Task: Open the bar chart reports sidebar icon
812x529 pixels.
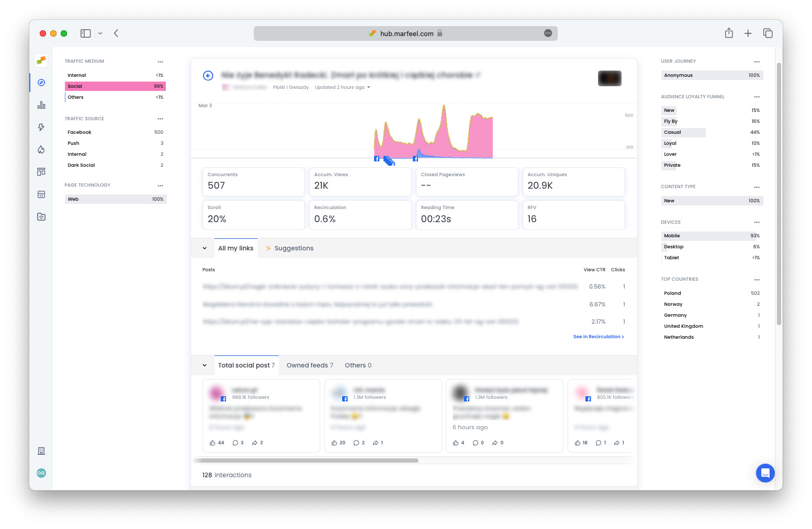Action: coord(41,105)
